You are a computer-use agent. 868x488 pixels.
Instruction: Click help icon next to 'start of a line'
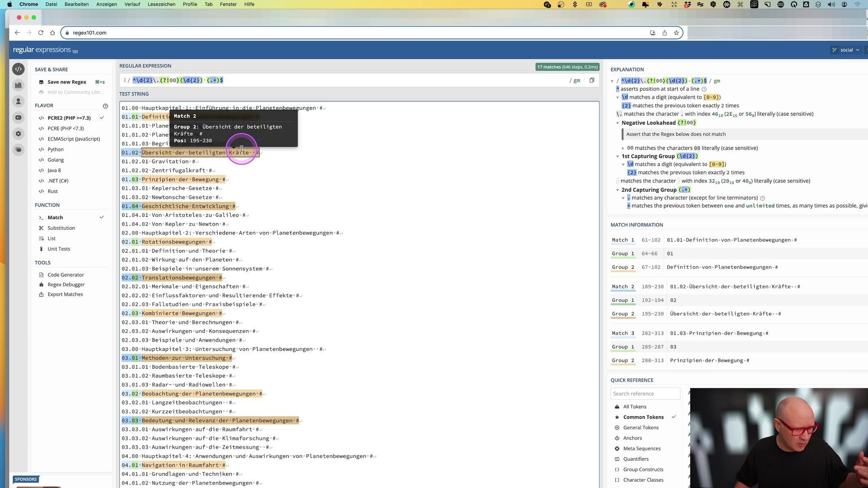(704, 89)
